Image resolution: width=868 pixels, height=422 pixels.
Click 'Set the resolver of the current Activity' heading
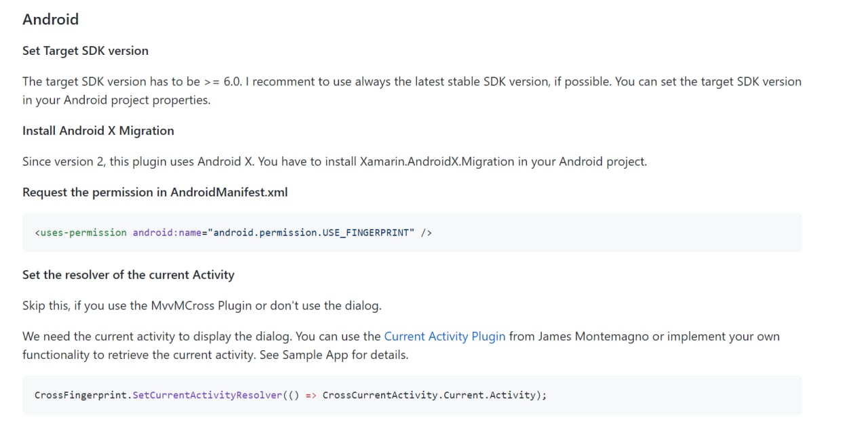coord(128,275)
